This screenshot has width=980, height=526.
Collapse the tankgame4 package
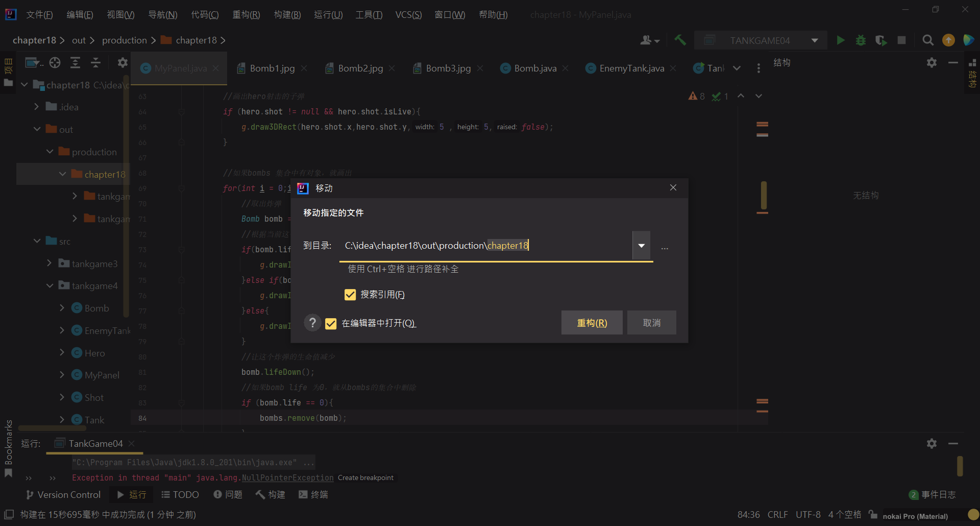coord(50,285)
